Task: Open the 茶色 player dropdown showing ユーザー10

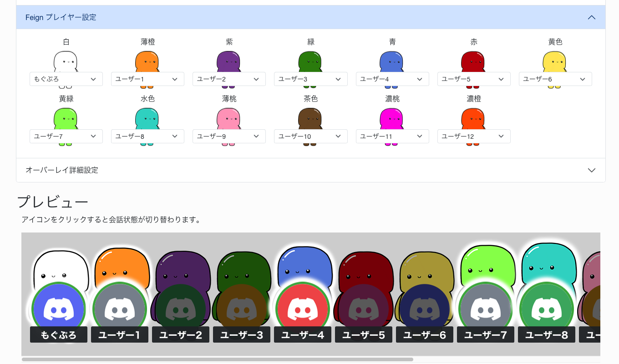Action: point(311,136)
